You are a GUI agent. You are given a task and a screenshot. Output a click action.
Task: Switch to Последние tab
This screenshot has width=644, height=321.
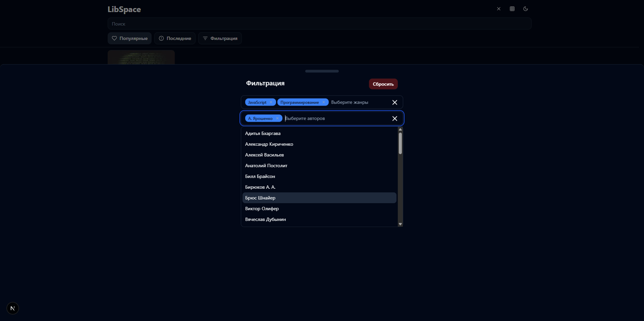(x=175, y=38)
